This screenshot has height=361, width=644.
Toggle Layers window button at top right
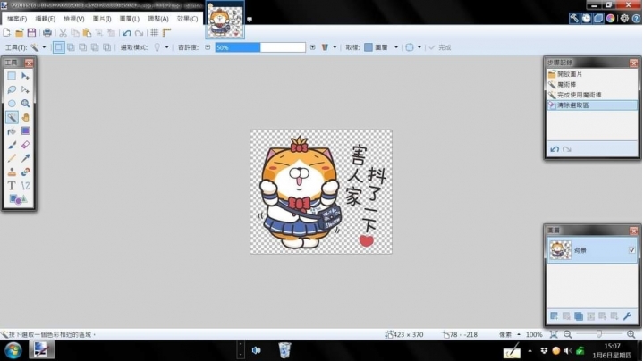(x=598, y=18)
